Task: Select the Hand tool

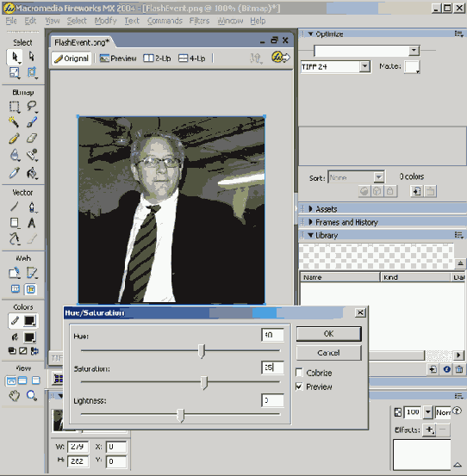Action: click(14, 396)
